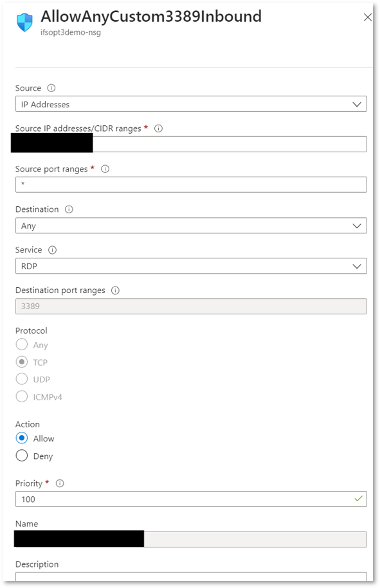Screen dimensions: 380x588
Task: Choose the Deny action radio button
Action: [22, 456]
